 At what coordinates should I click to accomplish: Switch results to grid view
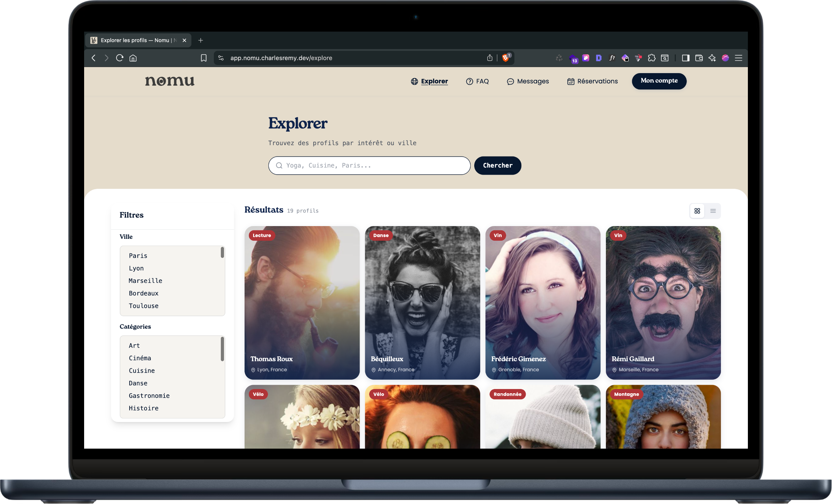697,211
